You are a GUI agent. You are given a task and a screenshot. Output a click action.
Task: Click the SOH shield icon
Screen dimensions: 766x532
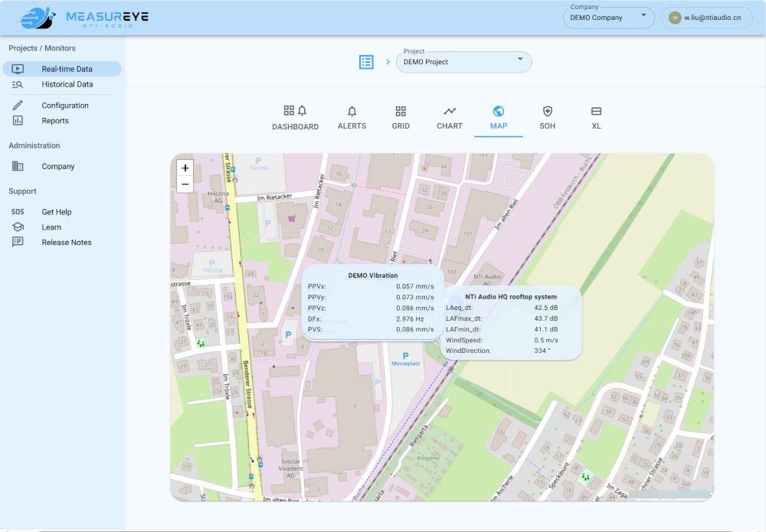click(547, 111)
